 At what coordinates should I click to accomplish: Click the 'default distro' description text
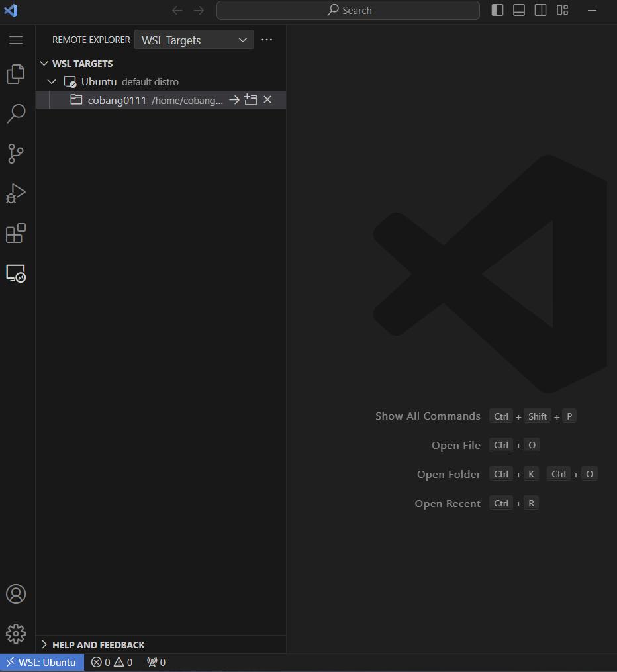(x=150, y=82)
